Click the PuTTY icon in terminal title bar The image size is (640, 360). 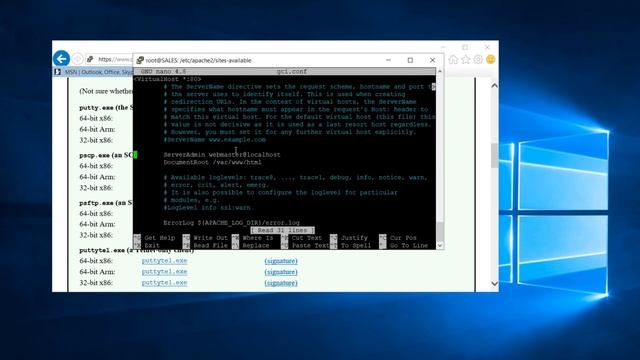[140, 60]
